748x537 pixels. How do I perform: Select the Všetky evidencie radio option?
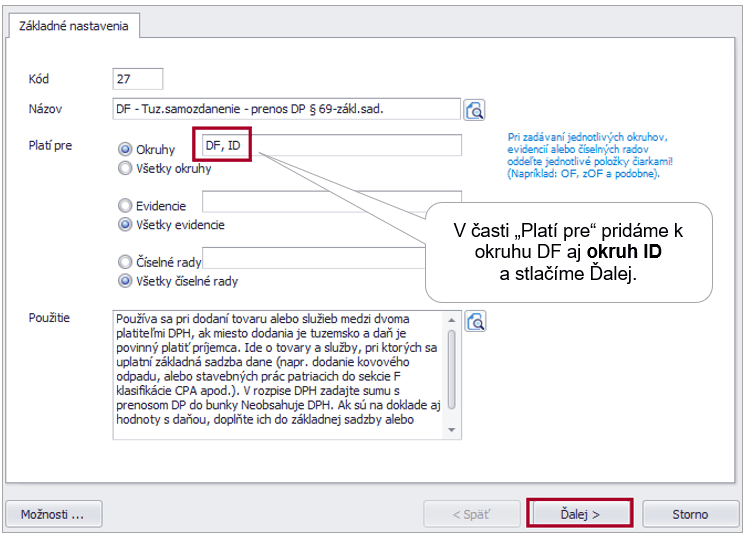pyautogui.click(x=125, y=224)
